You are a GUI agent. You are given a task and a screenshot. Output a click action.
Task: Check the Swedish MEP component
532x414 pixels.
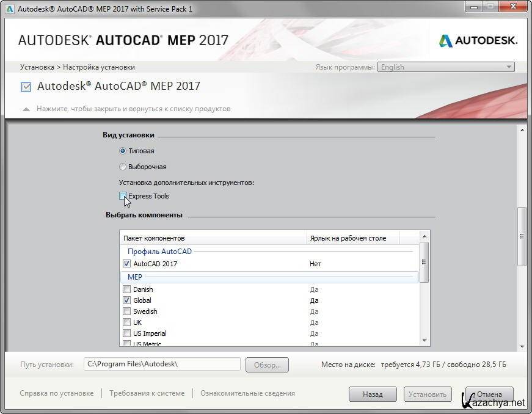[x=126, y=311]
